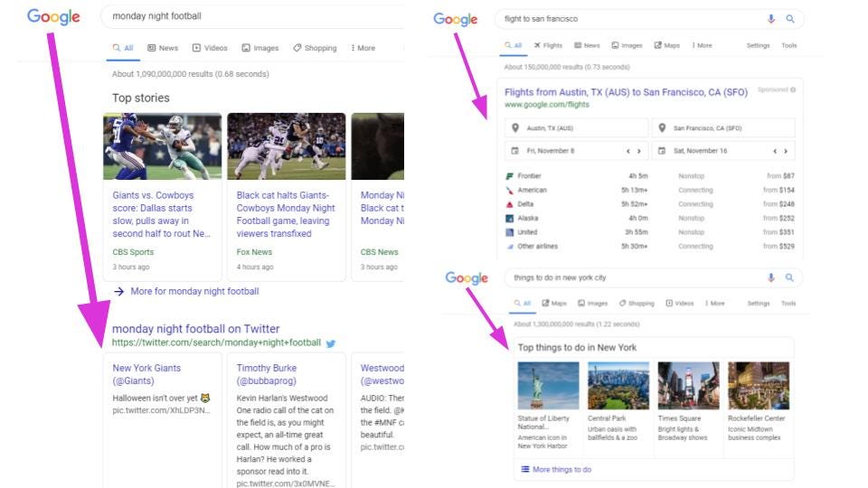
Task: Click the Frontier airline logo icon
Action: click(510, 176)
